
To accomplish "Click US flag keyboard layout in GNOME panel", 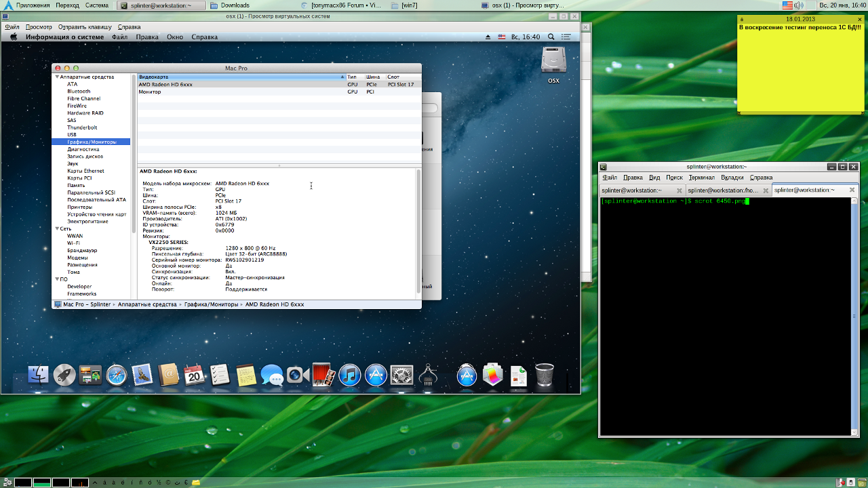I will pyautogui.click(x=787, y=5).
